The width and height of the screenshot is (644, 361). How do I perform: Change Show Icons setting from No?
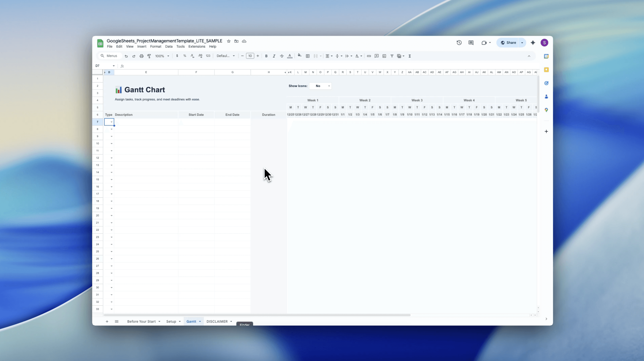pyautogui.click(x=321, y=86)
